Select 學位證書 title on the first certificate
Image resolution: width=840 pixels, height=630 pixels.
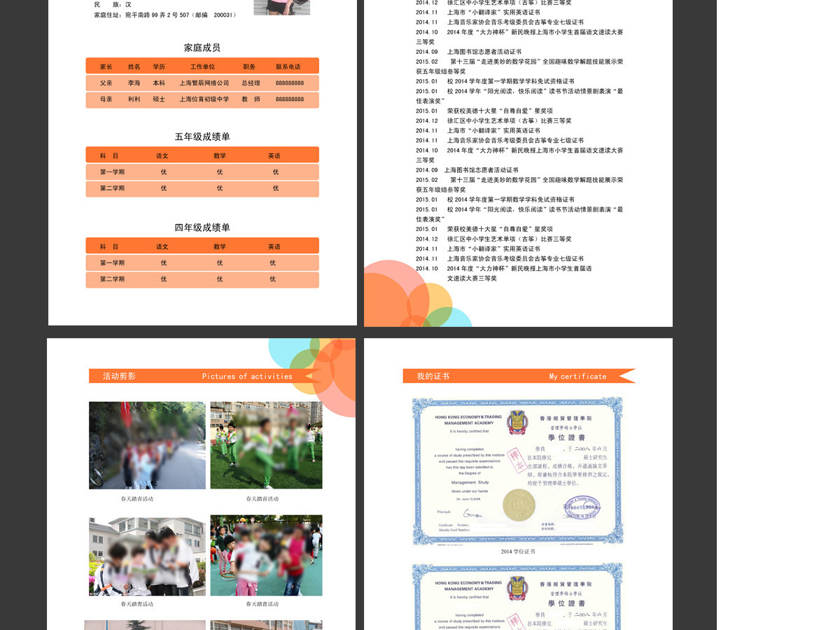coord(566,436)
